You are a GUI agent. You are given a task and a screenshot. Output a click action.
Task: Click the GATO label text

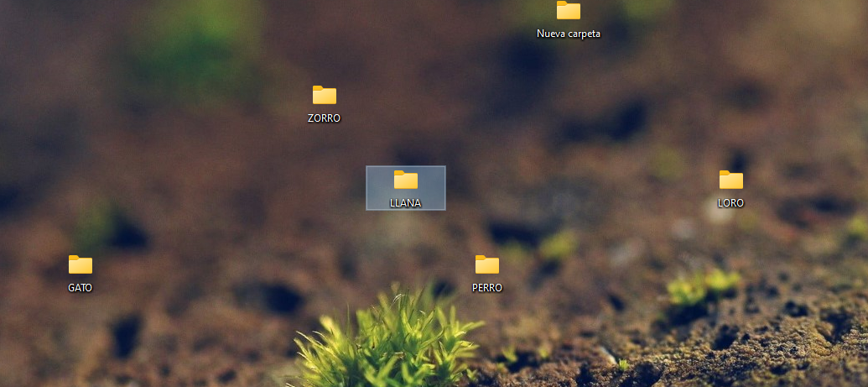(x=81, y=288)
